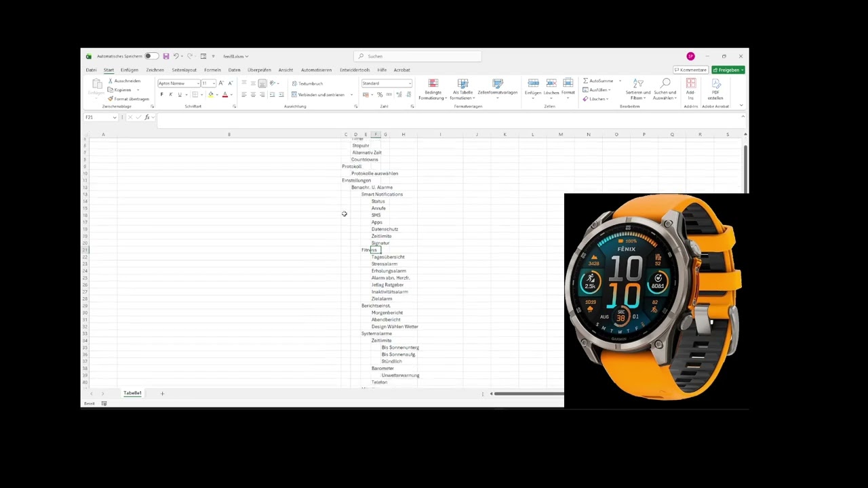868x488 pixels.
Task: Toggle bold formatting
Action: point(161,95)
